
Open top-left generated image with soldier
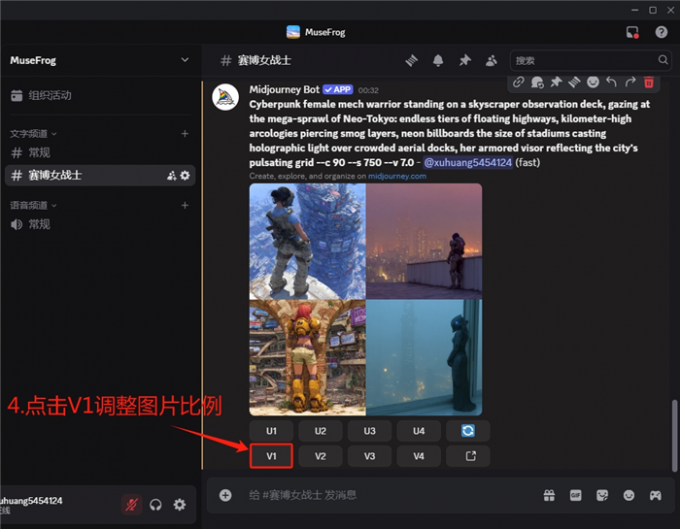(x=307, y=241)
